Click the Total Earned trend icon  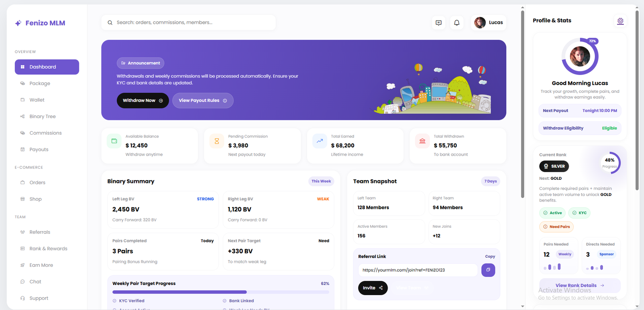(320, 141)
